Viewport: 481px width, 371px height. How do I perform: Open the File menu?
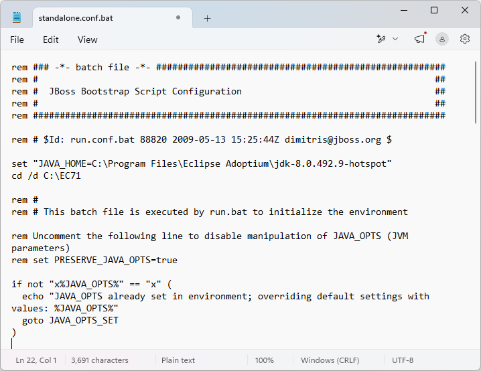click(x=17, y=40)
